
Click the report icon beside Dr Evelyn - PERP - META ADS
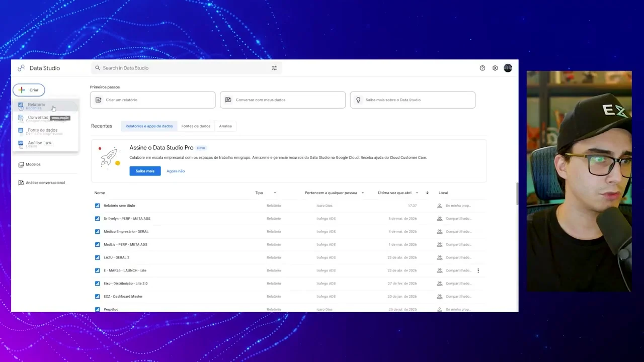(x=98, y=219)
